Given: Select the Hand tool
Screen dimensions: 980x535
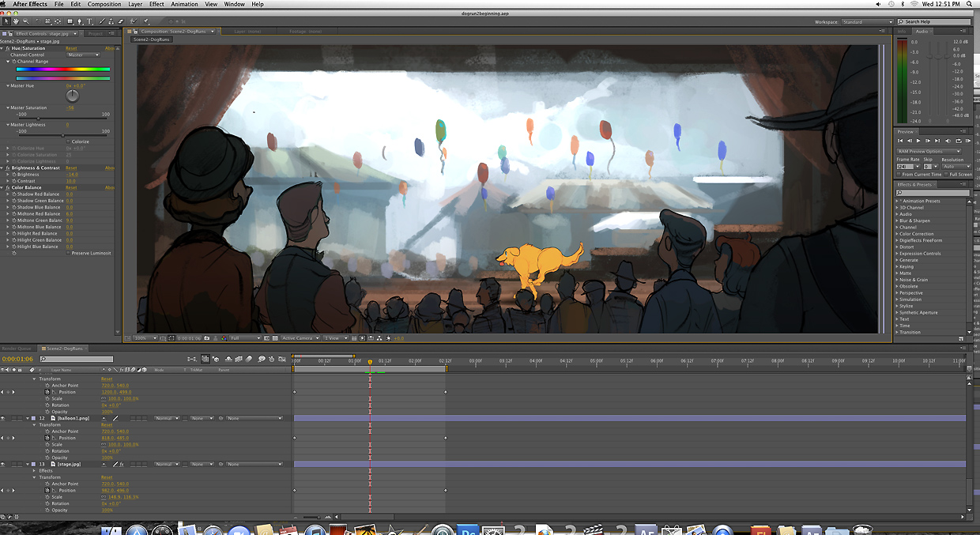Looking at the screenshot, I should coord(16,21).
